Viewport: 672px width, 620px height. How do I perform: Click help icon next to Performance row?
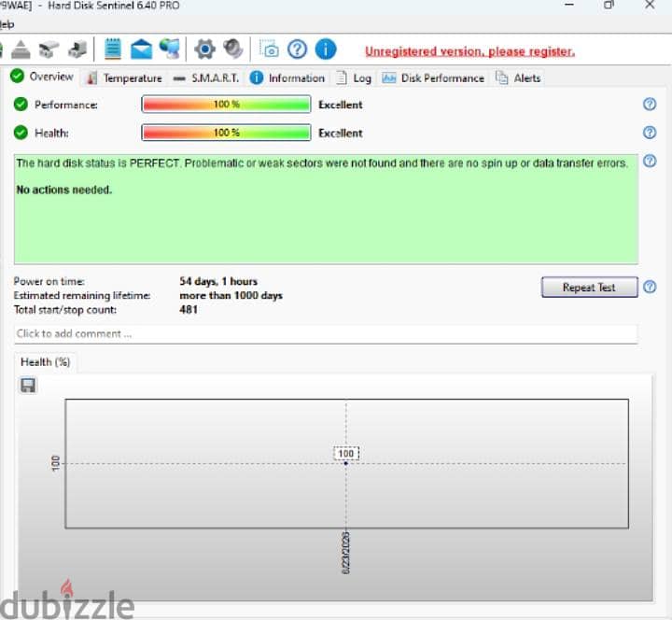click(x=650, y=105)
